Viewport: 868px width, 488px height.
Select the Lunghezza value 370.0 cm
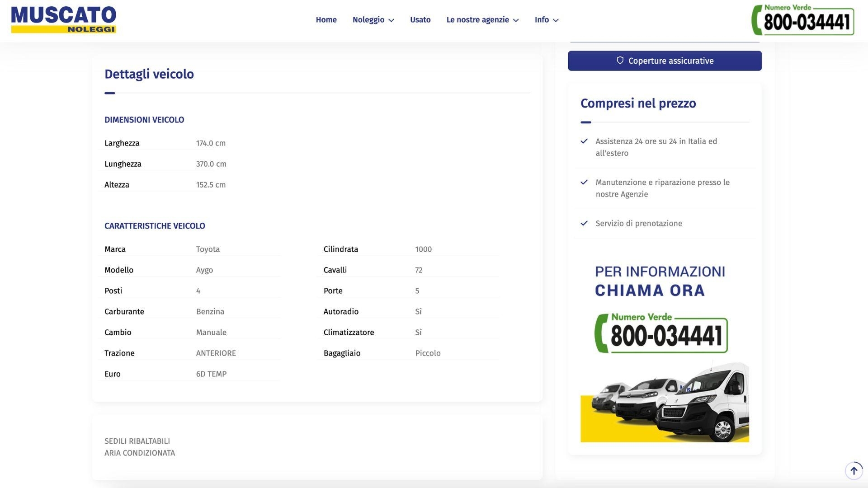pos(211,164)
